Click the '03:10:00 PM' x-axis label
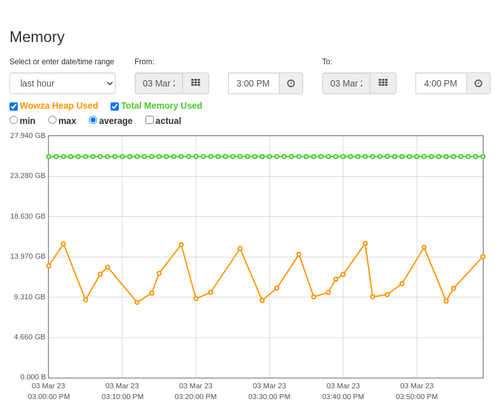The image size is (500, 403). 122,397
